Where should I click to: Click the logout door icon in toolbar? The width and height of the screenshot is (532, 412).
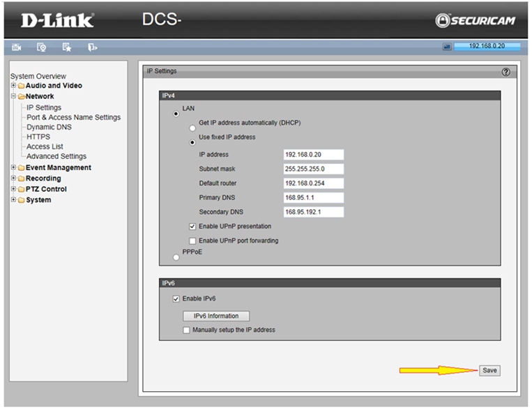92,47
